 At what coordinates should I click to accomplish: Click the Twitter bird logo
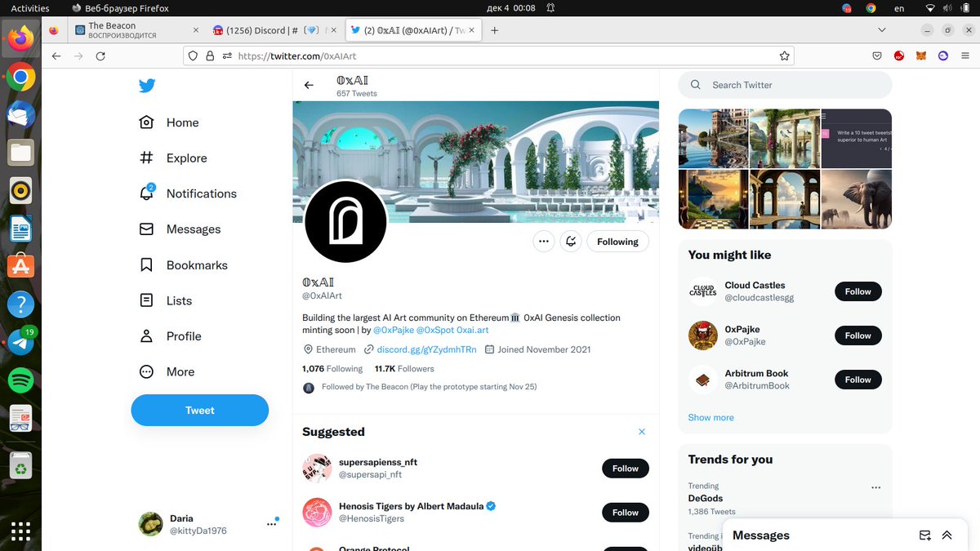(147, 86)
